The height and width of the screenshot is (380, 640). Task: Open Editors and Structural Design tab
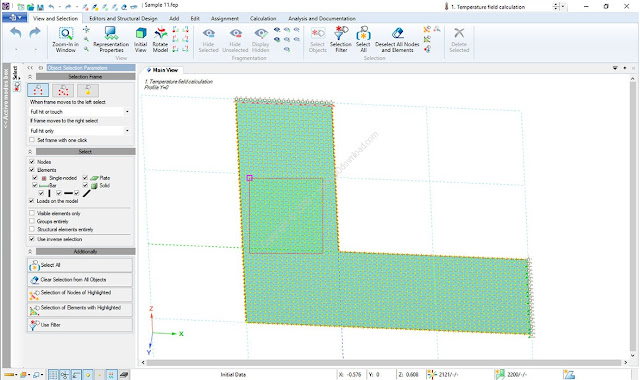coord(123,18)
